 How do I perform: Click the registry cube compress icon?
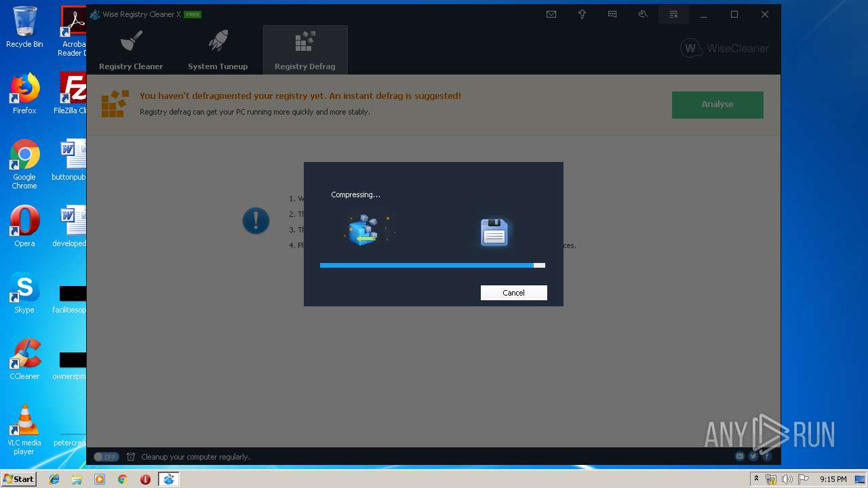coord(366,230)
